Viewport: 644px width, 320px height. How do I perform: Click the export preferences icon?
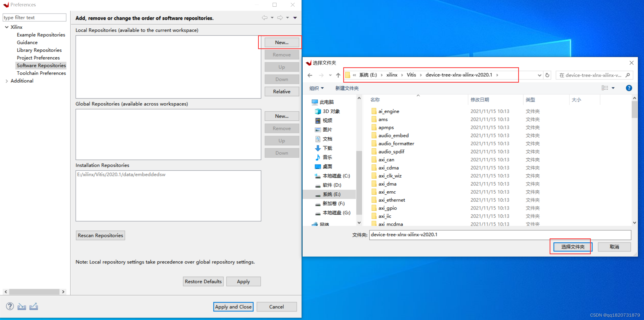pyautogui.click(x=34, y=306)
